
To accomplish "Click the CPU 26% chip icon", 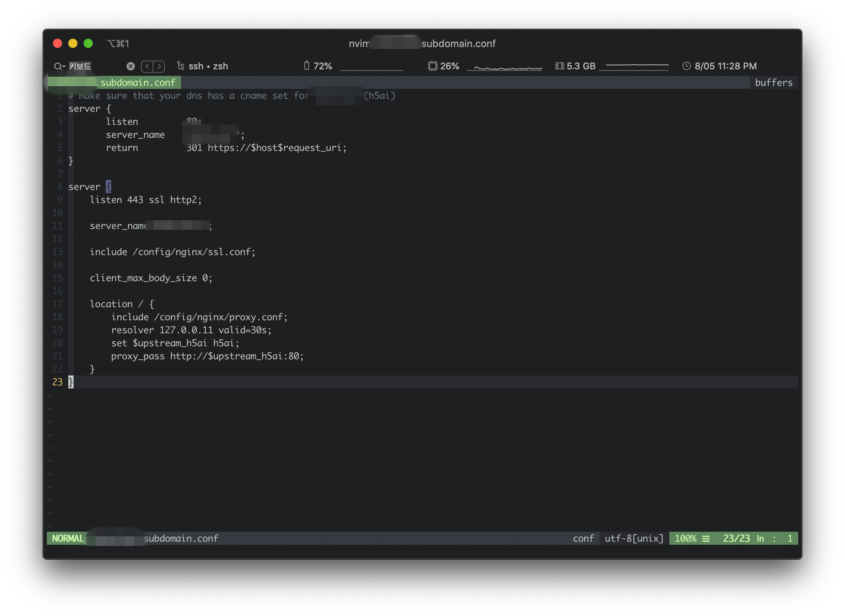I will tap(432, 66).
